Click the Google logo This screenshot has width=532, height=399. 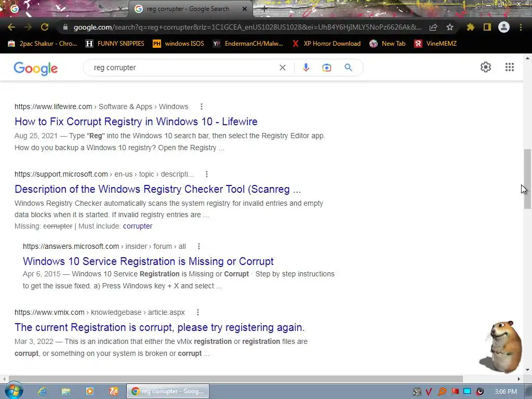(x=36, y=69)
